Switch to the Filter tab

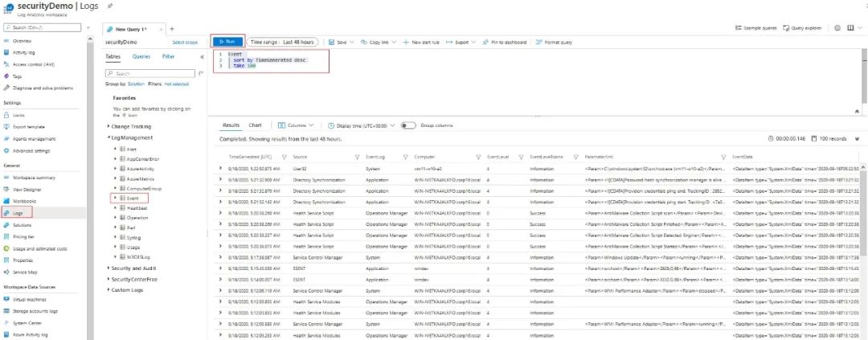coord(168,56)
